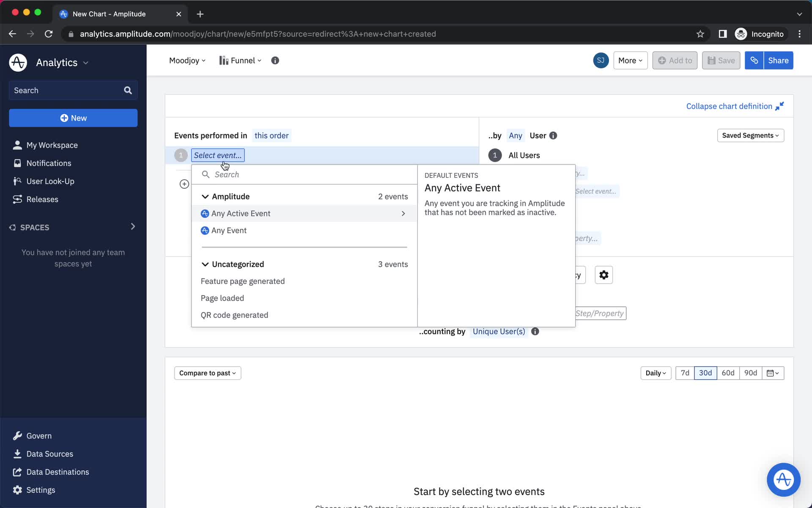This screenshot has height=508, width=812.
Task: Expand the Amplitude events category
Action: click(205, 196)
